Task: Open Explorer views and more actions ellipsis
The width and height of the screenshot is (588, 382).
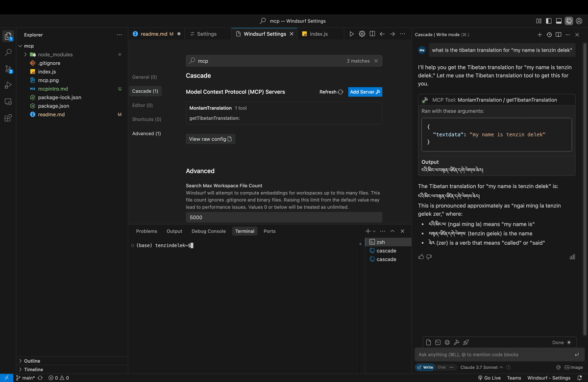Action: click(120, 35)
